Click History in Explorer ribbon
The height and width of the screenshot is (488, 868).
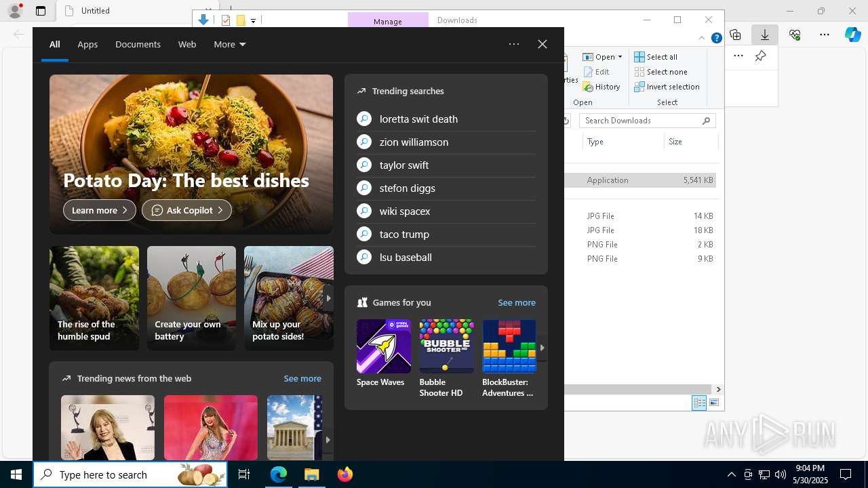tap(602, 87)
